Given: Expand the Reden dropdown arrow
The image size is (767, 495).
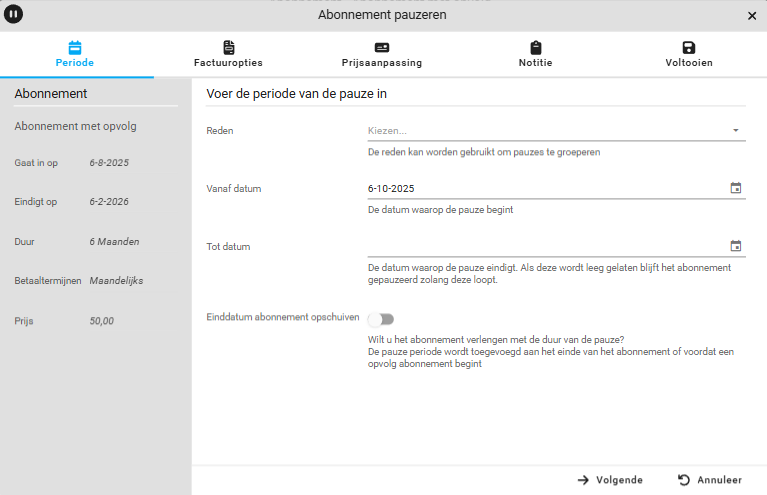Looking at the screenshot, I should tap(735, 130).
